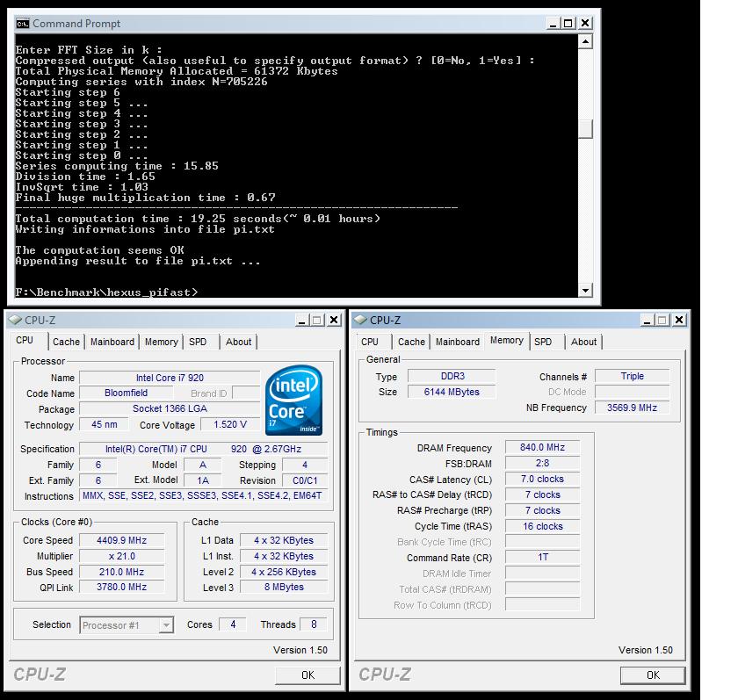Open Memory tab in left CPU-Z window

tap(161, 342)
